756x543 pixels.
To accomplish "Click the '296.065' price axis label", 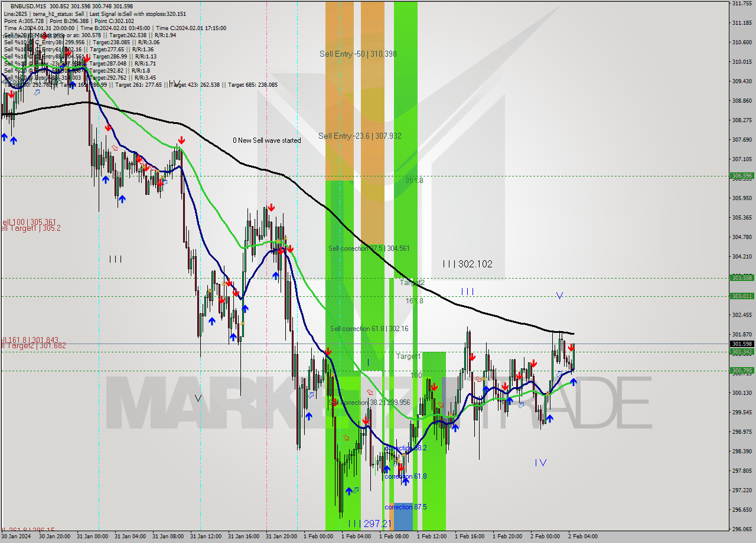I will 742,529.
